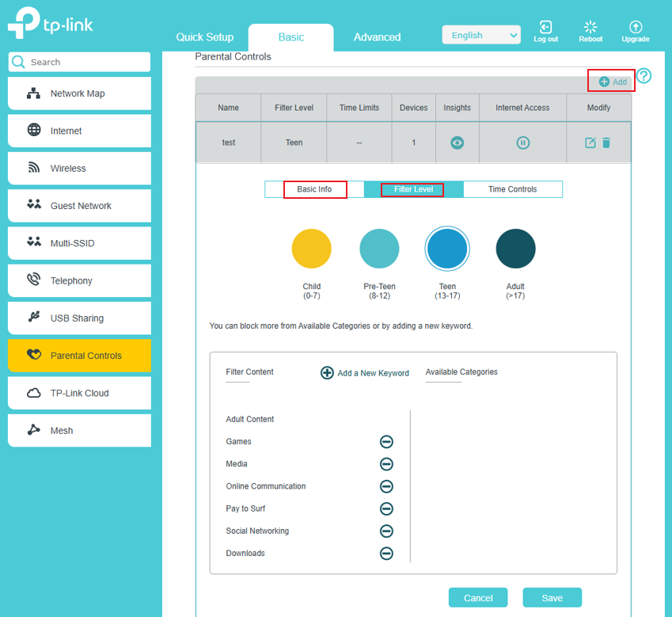Open the Time Controls tab
This screenshot has width=672, height=617.
coord(512,189)
